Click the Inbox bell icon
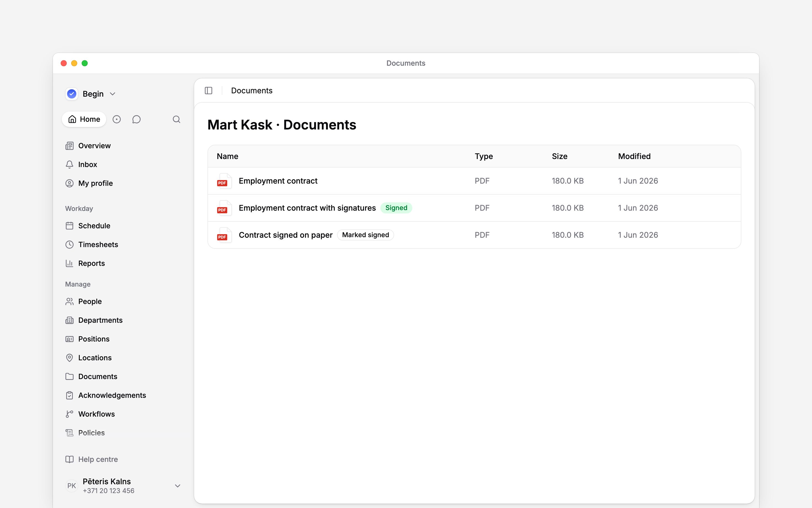 click(x=70, y=165)
